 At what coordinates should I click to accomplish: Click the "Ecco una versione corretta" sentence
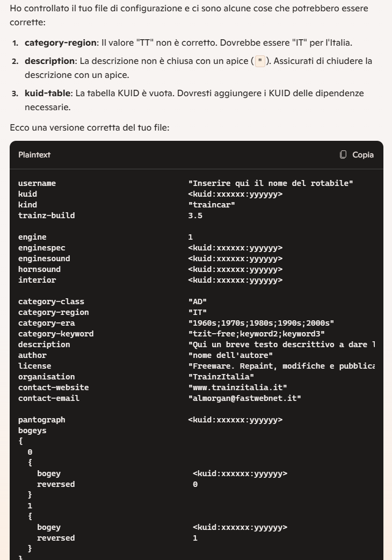click(x=90, y=127)
